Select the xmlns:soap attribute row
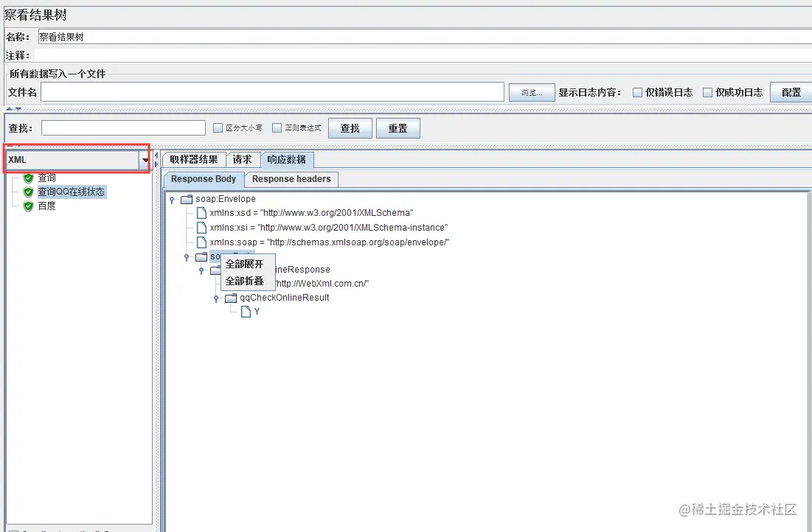Image resolution: width=812 pixels, height=532 pixels. (x=330, y=242)
